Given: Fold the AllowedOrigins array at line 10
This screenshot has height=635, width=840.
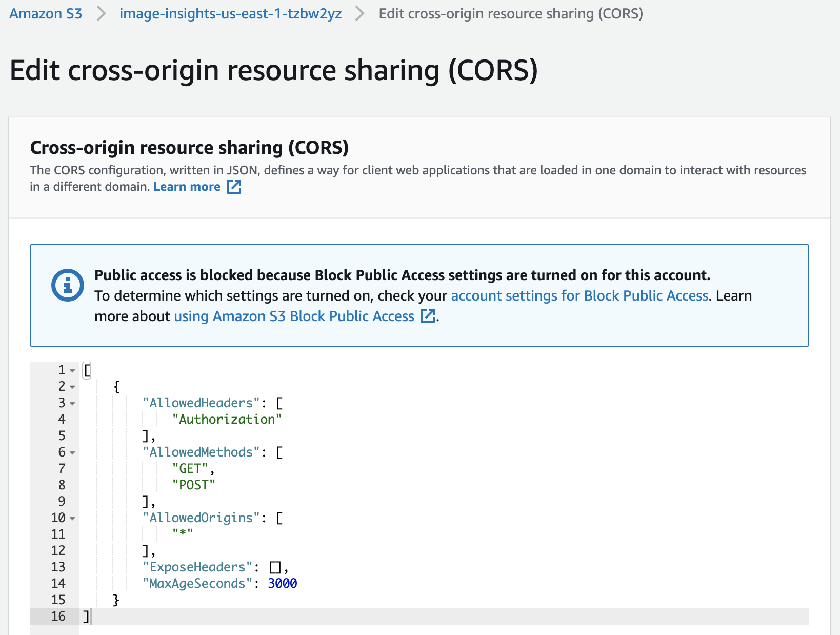Looking at the screenshot, I should click(72, 518).
